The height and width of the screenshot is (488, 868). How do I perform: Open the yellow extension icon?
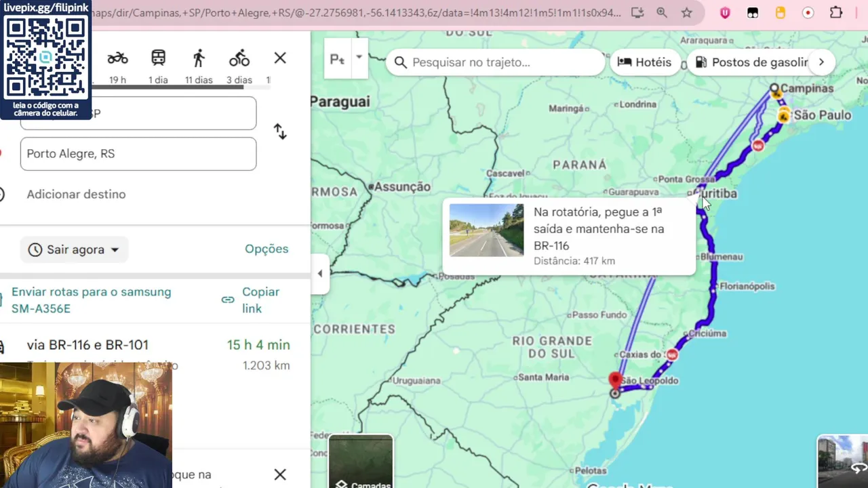tap(781, 13)
